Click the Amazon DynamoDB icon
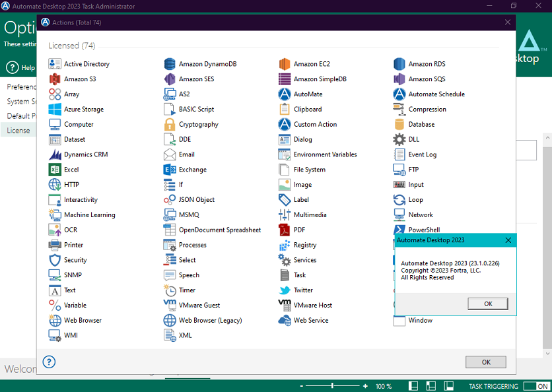The height and width of the screenshot is (392, 552). [x=169, y=64]
